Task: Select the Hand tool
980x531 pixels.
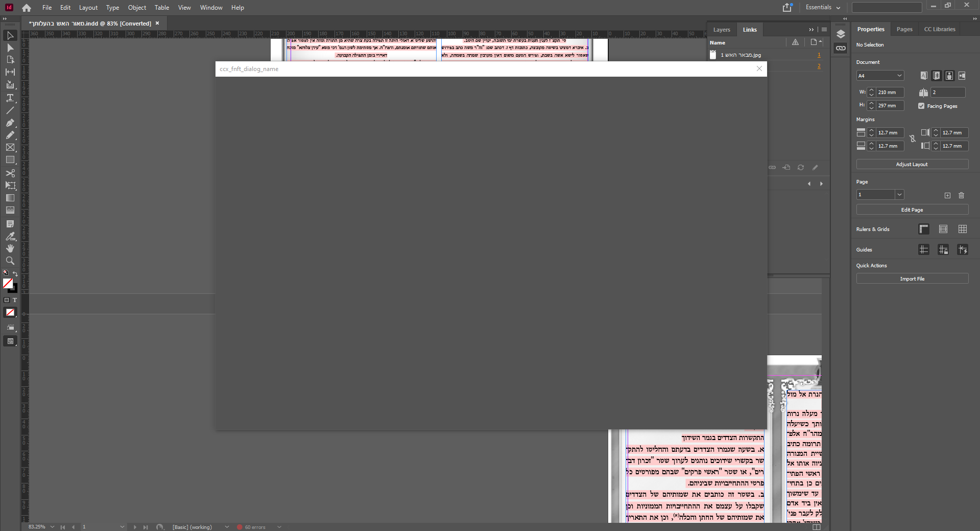Action: click(10, 248)
